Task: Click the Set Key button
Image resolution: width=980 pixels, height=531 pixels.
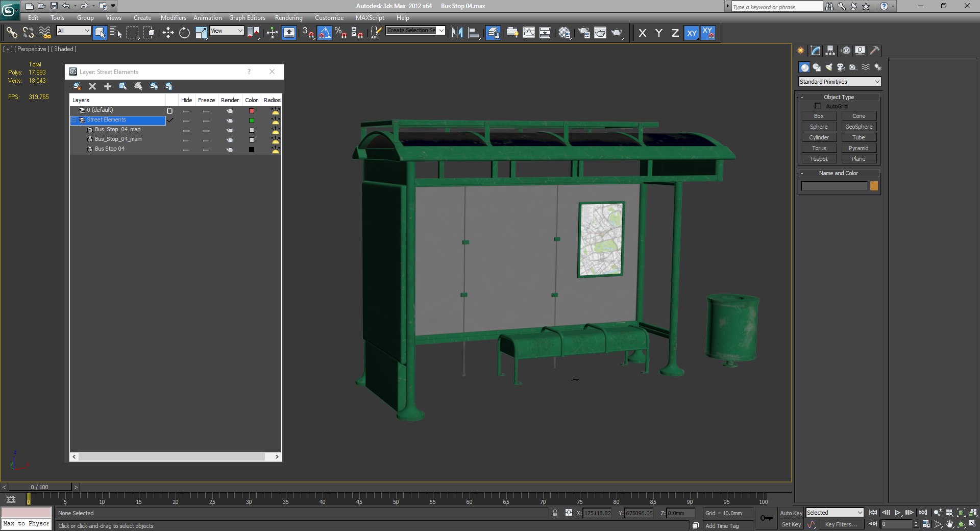Action: pyautogui.click(x=791, y=524)
